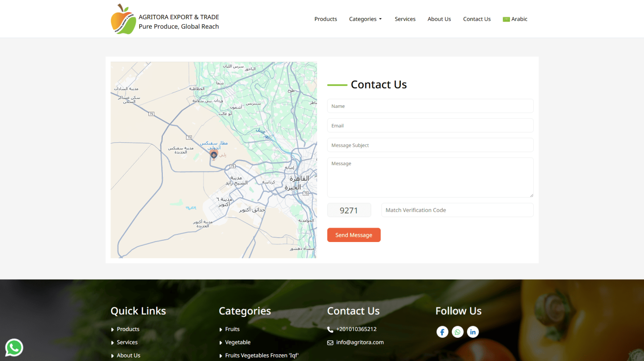Viewport: 644px width, 361px height.
Task: Switch language to Arabic
Action: (515, 19)
